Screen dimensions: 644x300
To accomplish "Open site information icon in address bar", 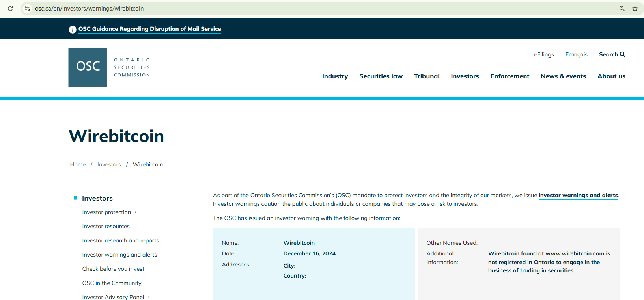I will (x=27, y=9).
